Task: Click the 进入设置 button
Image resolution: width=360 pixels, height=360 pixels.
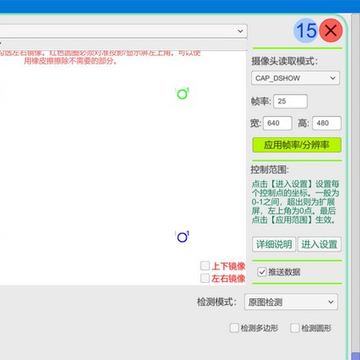Action: [319, 244]
